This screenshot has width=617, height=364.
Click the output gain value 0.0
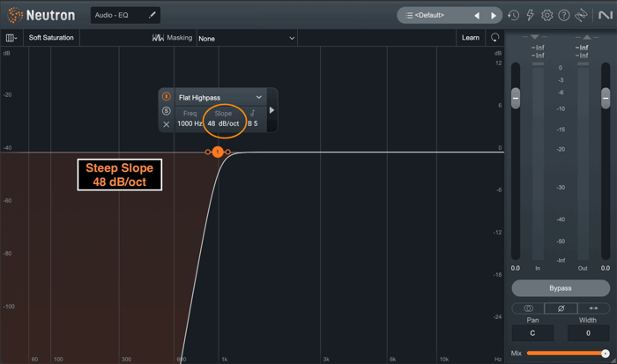(x=606, y=268)
